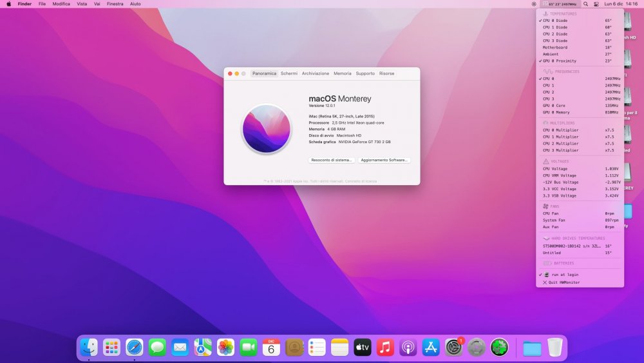Open the Finestra menu
Image resolution: width=644 pixels, height=363 pixels.
pos(115,4)
